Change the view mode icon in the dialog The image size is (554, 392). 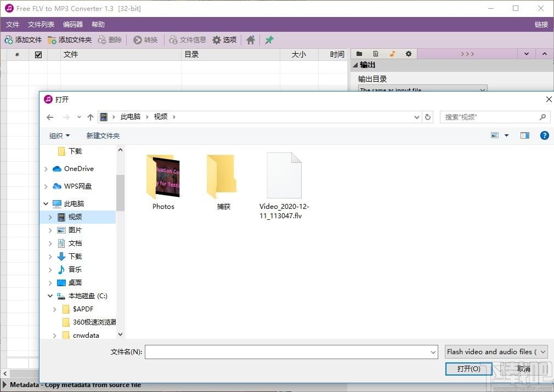click(x=495, y=135)
